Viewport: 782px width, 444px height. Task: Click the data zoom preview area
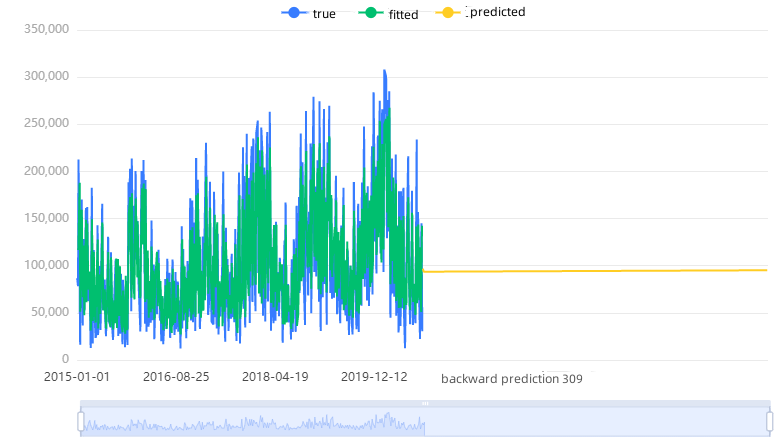coord(425,422)
